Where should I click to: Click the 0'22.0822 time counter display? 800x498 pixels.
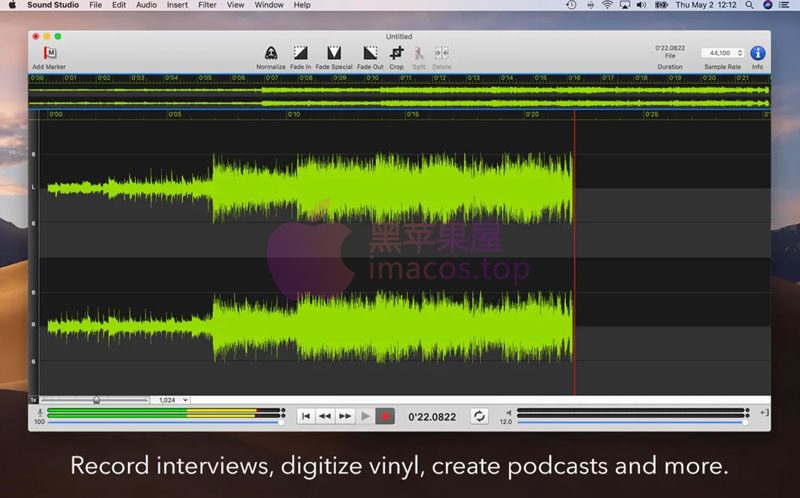pos(432,416)
